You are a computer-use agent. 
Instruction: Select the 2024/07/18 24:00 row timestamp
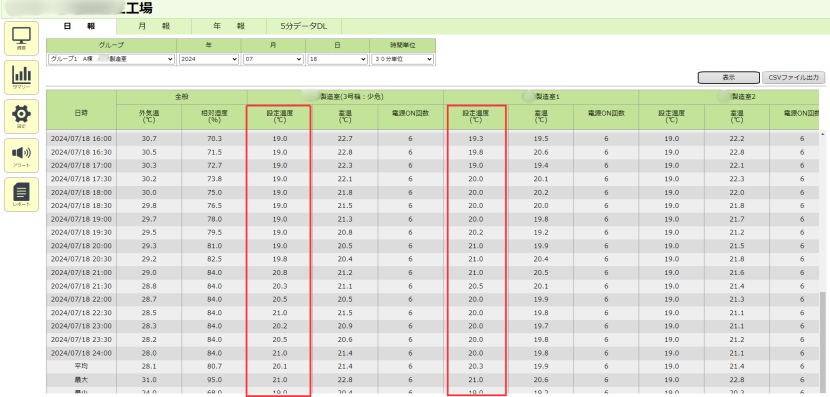point(81,353)
